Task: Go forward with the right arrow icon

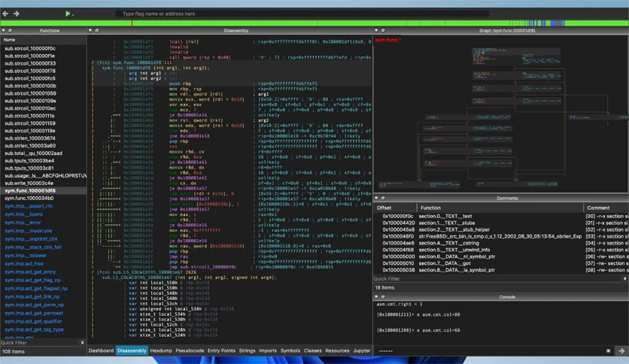Action: coord(17,14)
